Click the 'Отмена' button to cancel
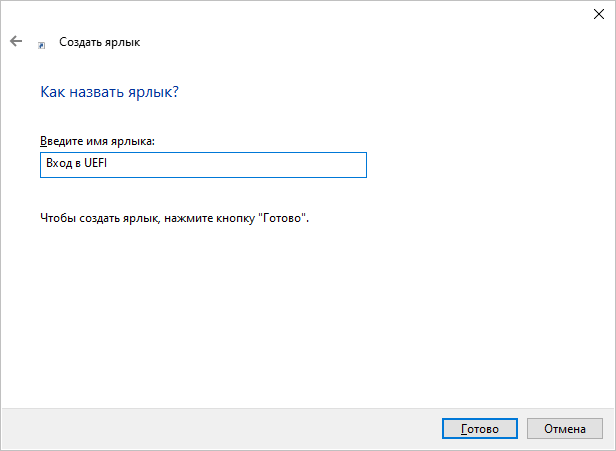This screenshot has width=616, height=451. 565,429
